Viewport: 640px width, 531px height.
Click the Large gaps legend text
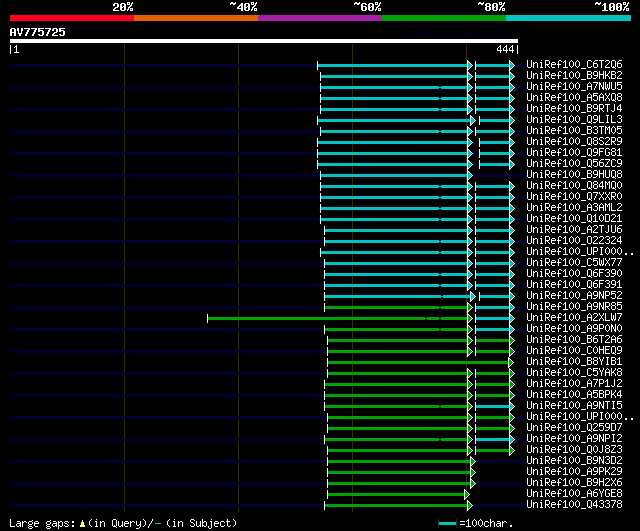click(123, 523)
